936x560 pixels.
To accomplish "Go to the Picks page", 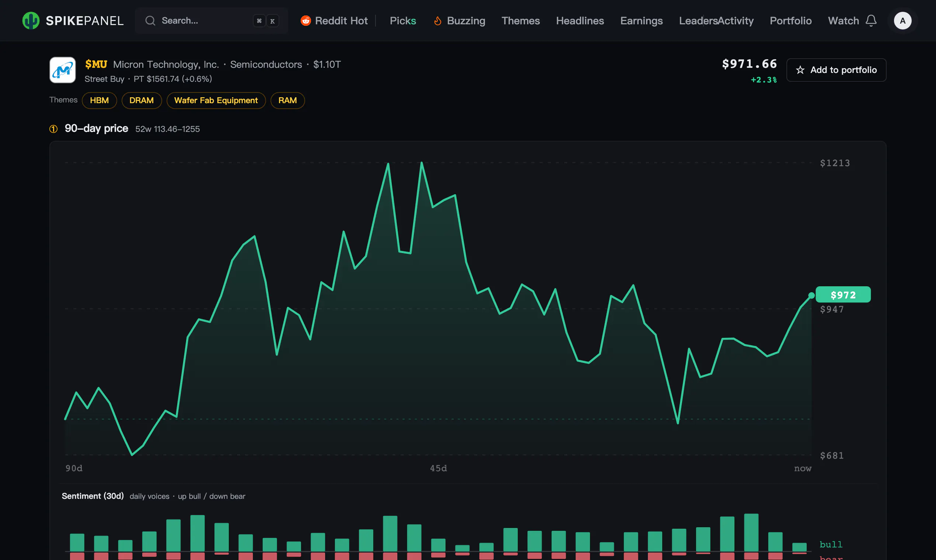I will (x=403, y=21).
